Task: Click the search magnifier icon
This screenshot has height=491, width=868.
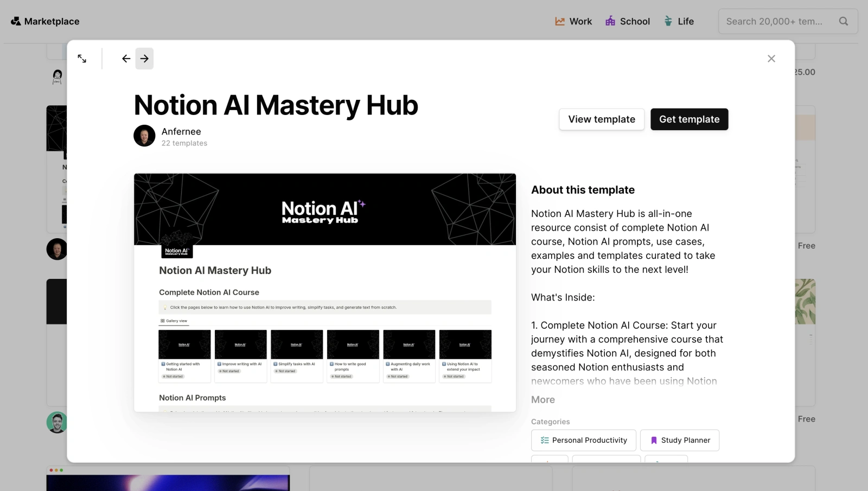Action: tap(843, 21)
